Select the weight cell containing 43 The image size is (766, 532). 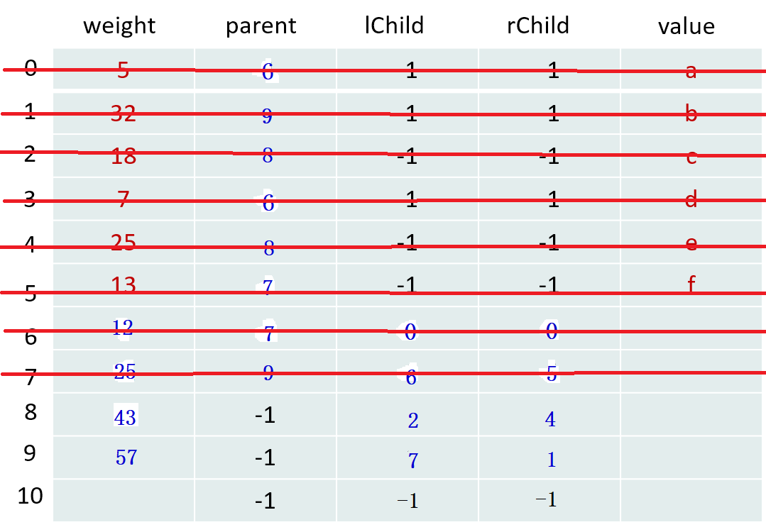125,418
